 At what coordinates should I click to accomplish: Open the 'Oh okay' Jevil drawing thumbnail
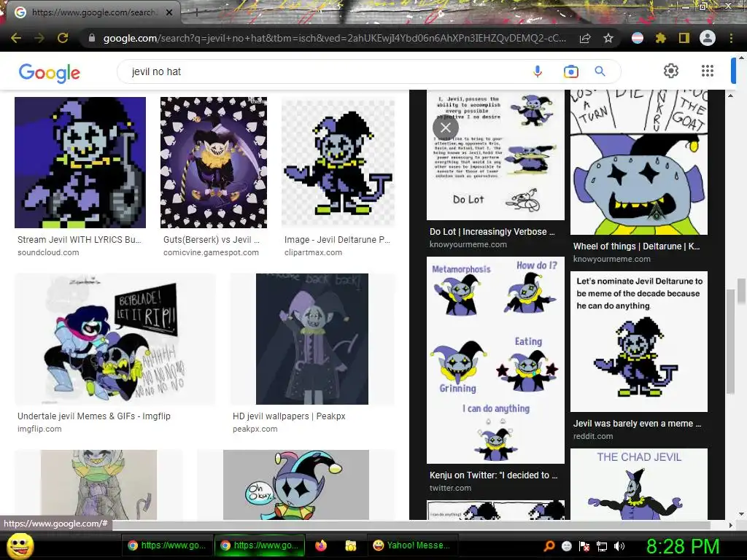click(296, 485)
